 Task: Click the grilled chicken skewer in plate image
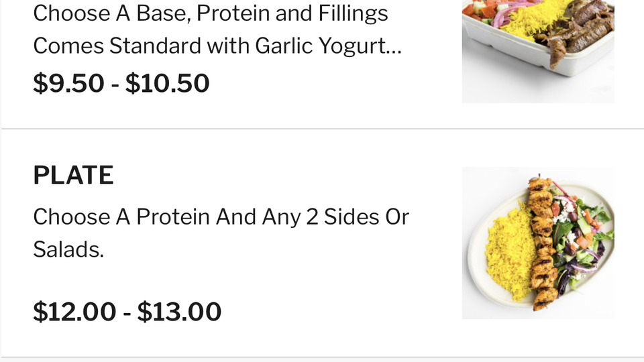[x=541, y=243]
